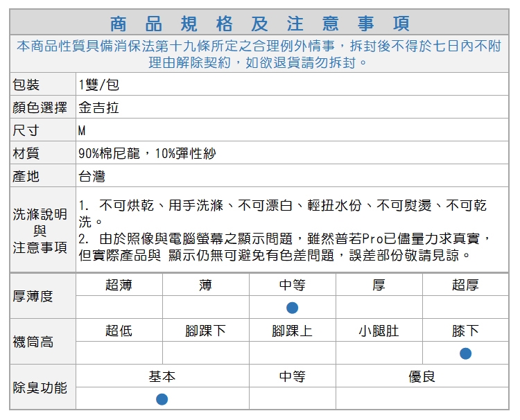
Task: Click the blue dot under 基本 deodorizing
Action: pos(162,399)
